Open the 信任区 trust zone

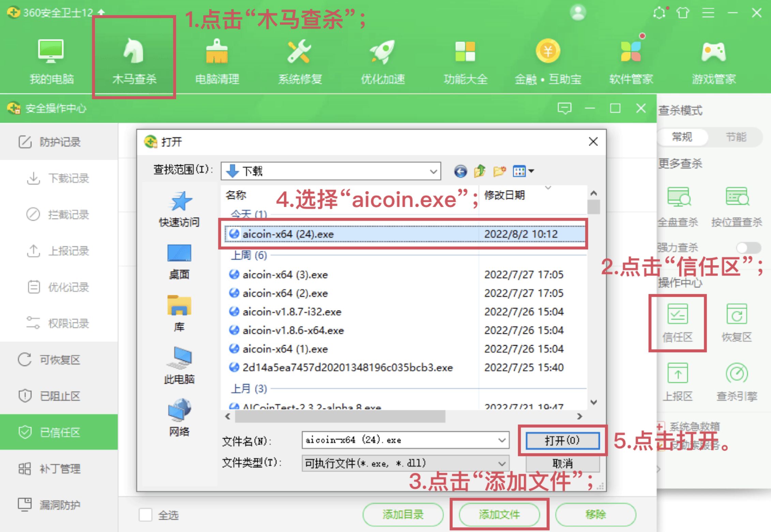point(678,323)
